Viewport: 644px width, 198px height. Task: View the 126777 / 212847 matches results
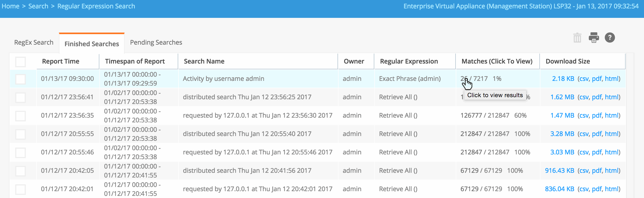click(485, 116)
